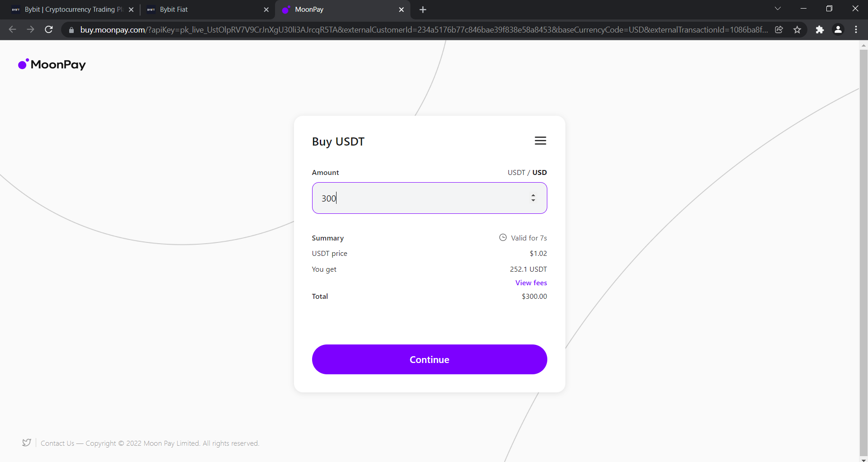Reload the page

point(49,30)
